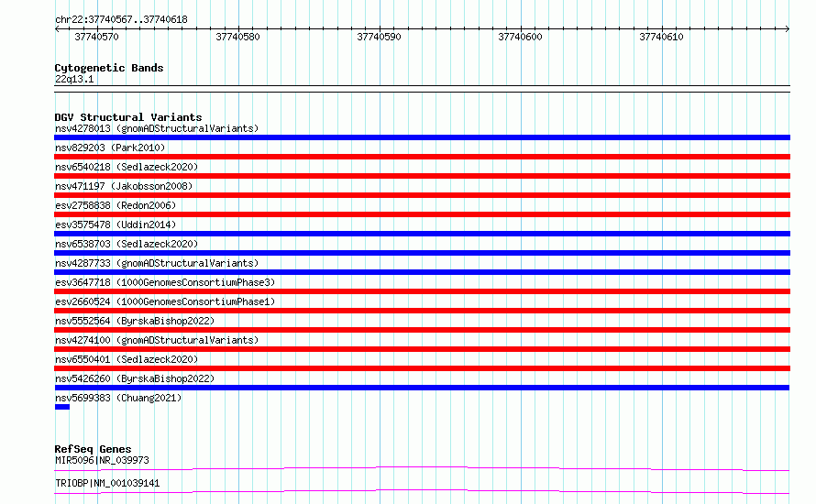Click the Cytogenetic Bands track title
This screenshot has width=816, height=504.
pyautogui.click(x=109, y=68)
